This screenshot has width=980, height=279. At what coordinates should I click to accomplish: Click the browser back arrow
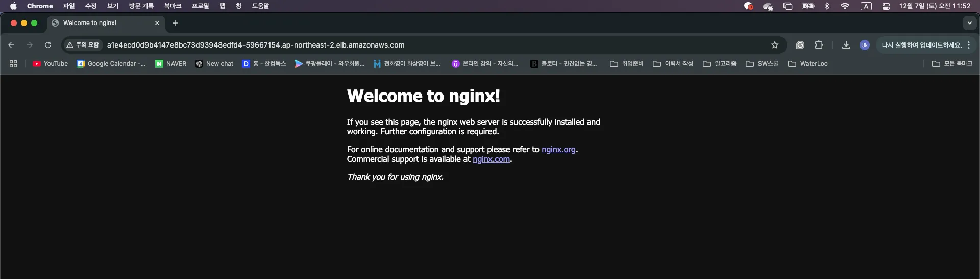coord(11,45)
